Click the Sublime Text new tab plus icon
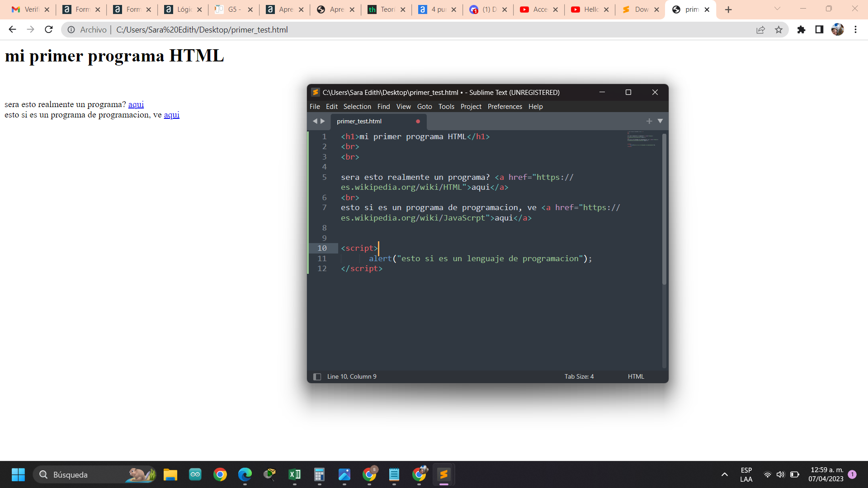 click(649, 121)
